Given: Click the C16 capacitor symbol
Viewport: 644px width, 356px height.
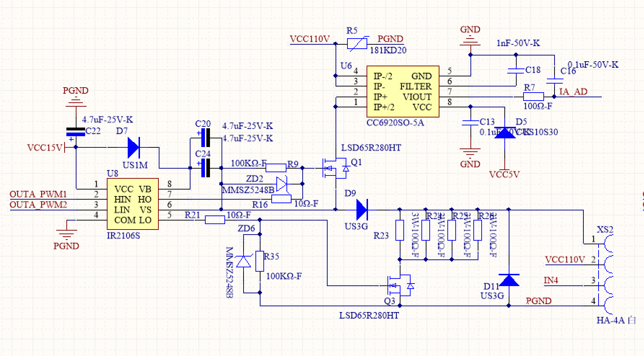Looking at the screenshot, I should click(x=554, y=81).
